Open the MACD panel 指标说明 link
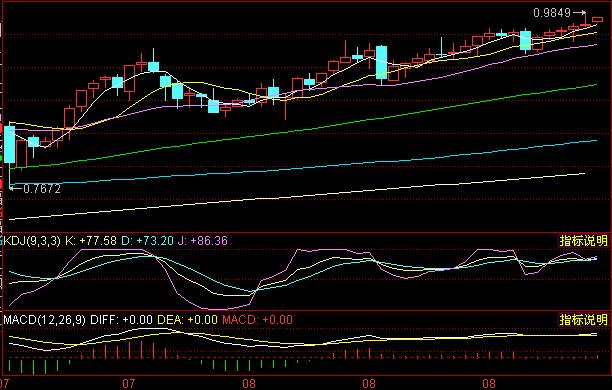 pos(584,320)
